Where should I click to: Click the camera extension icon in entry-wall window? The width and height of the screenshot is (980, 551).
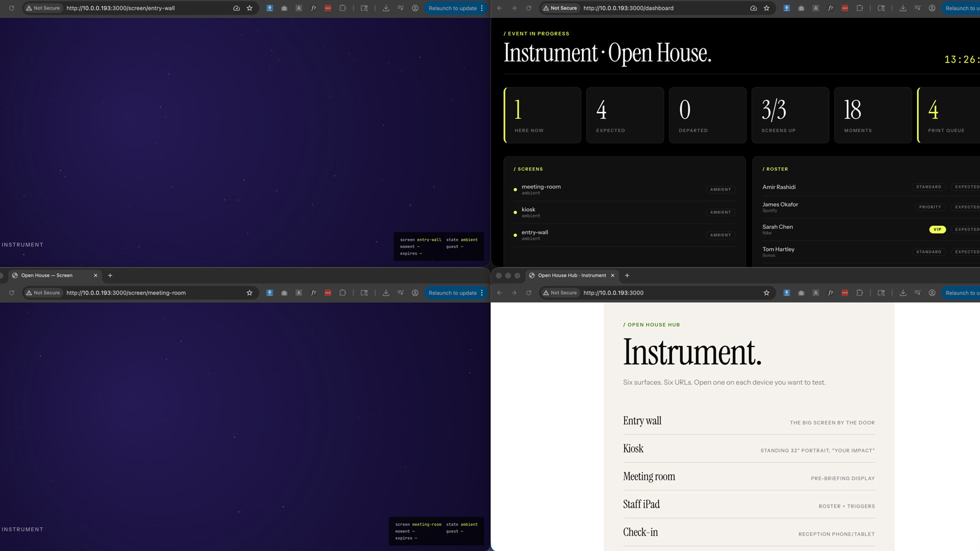(284, 8)
